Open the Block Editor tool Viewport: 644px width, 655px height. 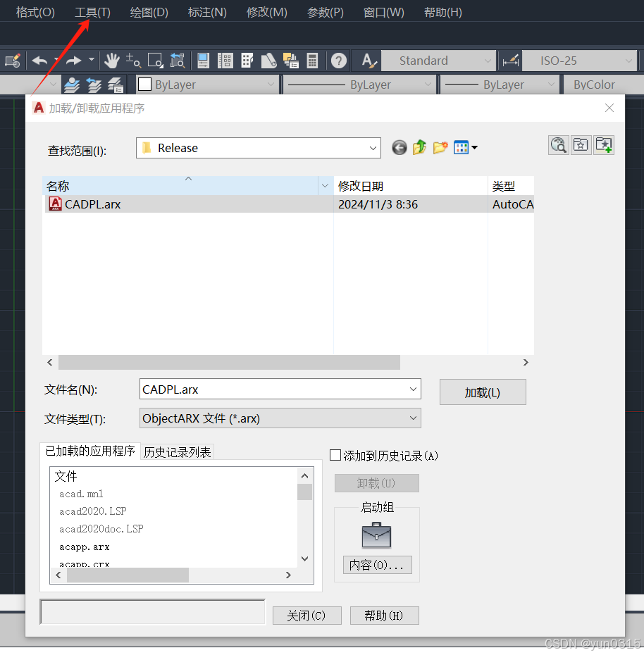click(13, 61)
